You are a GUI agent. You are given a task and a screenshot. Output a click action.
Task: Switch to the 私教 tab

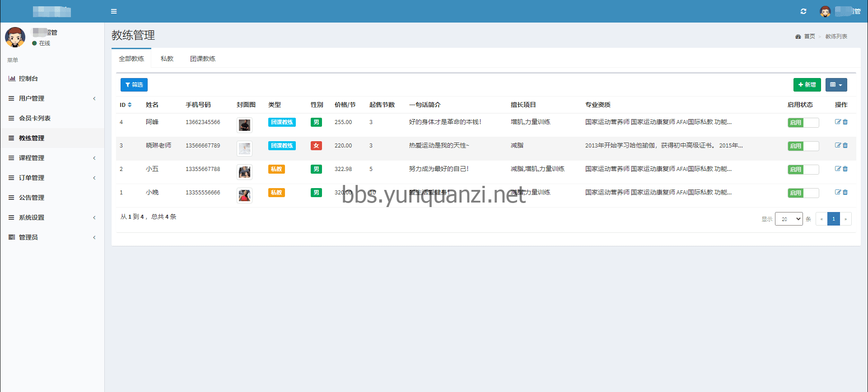click(167, 59)
